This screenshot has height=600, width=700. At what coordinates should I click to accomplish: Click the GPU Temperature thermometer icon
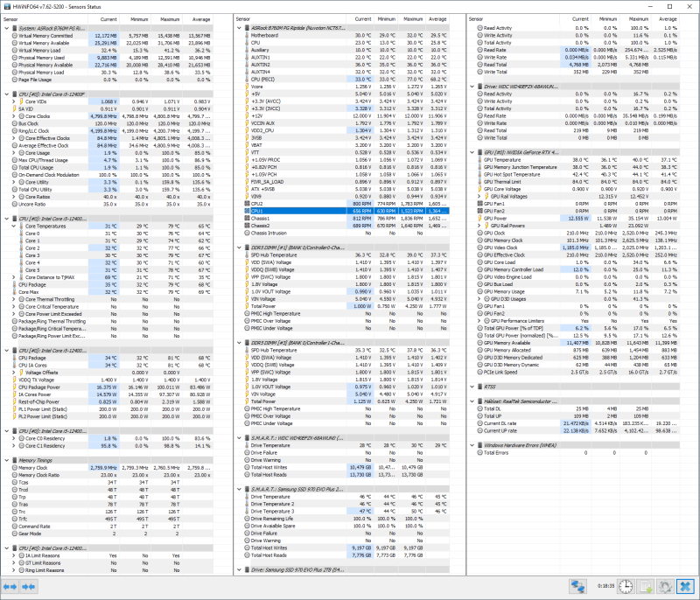[x=479, y=160]
